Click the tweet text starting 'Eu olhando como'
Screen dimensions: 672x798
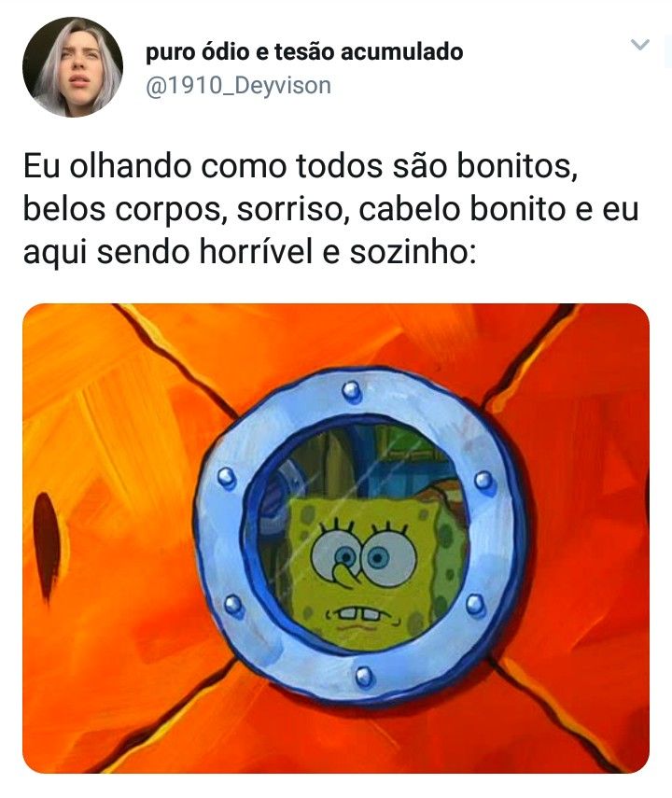pyautogui.click(x=331, y=209)
